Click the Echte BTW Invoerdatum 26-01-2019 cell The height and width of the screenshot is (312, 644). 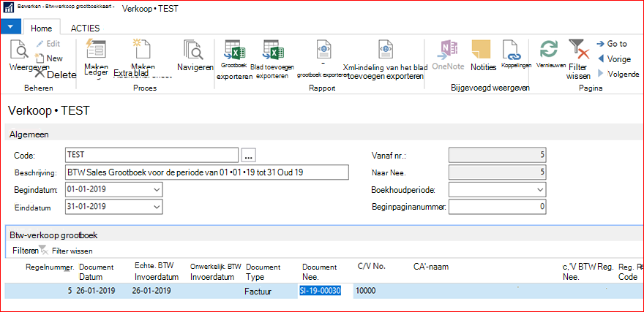(x=151, y=291)
